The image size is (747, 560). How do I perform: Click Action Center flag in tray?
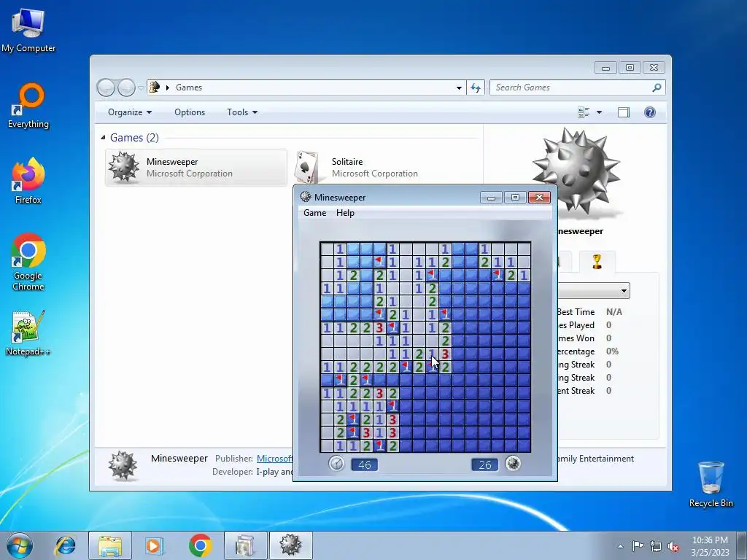coord(638,545)
